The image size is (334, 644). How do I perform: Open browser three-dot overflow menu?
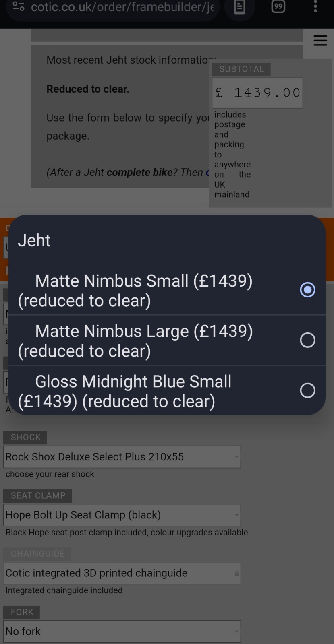[x=315, y=6]
